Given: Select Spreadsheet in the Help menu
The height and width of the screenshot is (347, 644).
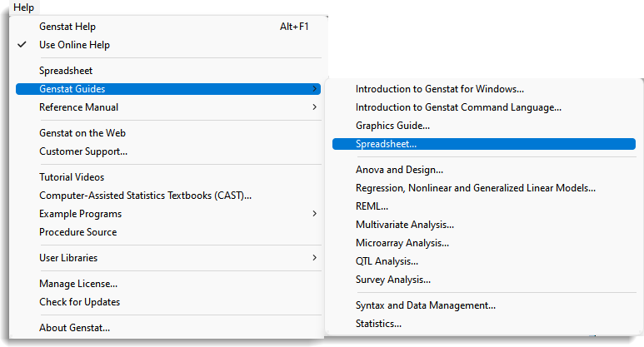Looking at the screenshot, I should (x=168, y=71).
